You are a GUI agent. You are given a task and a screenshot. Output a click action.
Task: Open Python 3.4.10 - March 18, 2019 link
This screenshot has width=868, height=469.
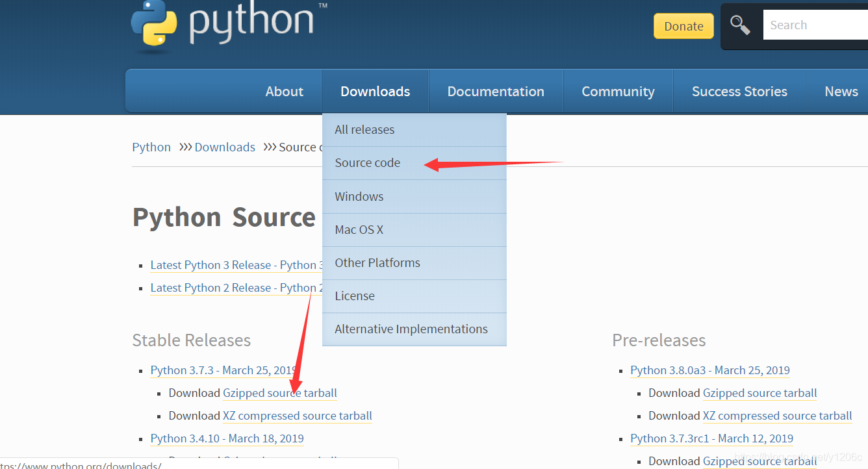tap(227, 438)
